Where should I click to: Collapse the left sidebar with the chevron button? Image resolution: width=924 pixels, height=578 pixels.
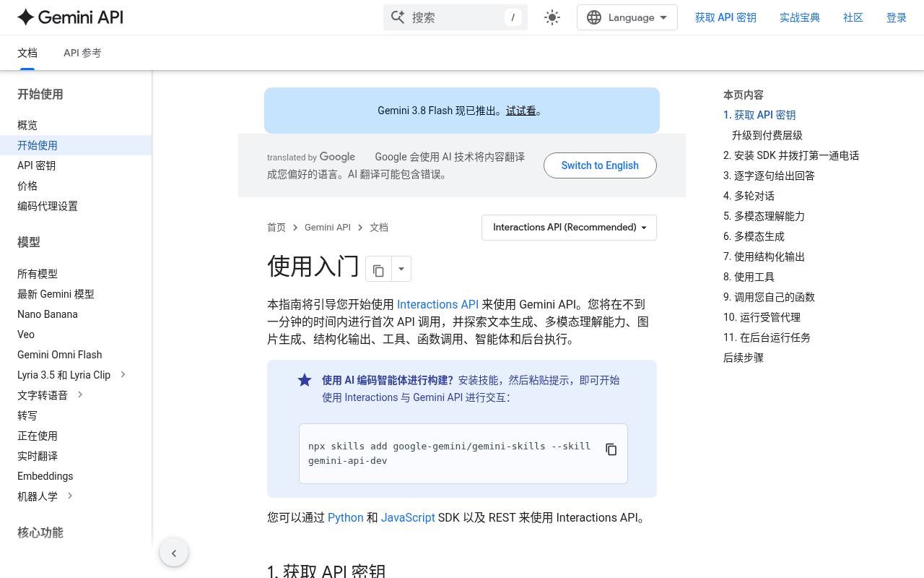click(174, 553)
